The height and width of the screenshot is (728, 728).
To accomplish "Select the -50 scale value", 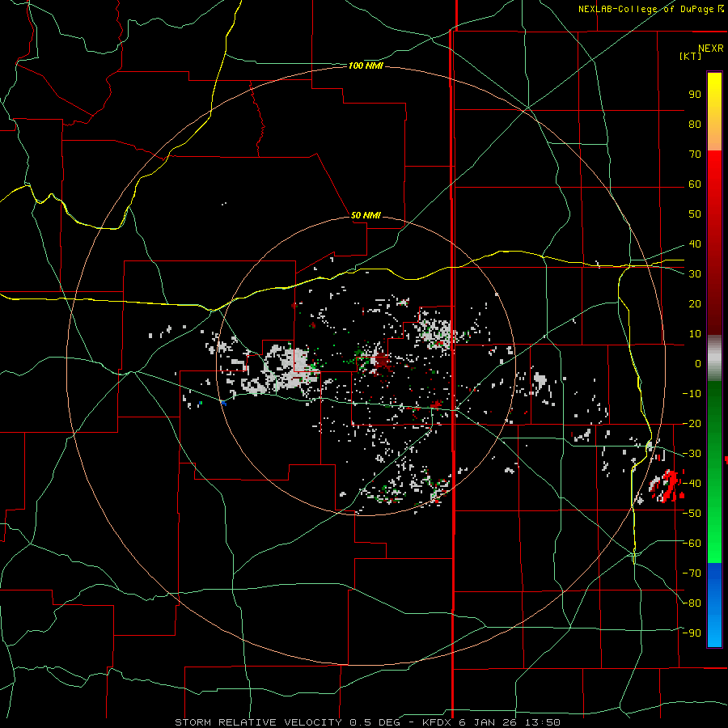I will 692,514.
